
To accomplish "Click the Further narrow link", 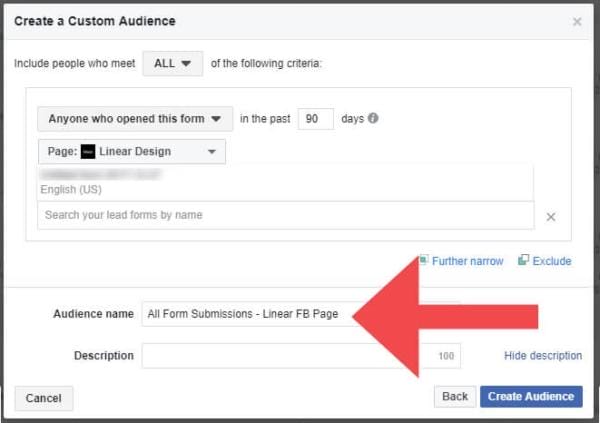I will click(x=467, y=261).
